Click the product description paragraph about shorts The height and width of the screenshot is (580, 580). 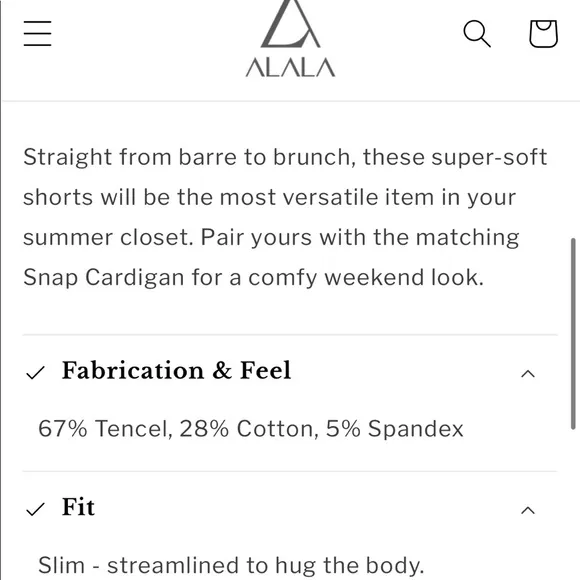(285, 217)
